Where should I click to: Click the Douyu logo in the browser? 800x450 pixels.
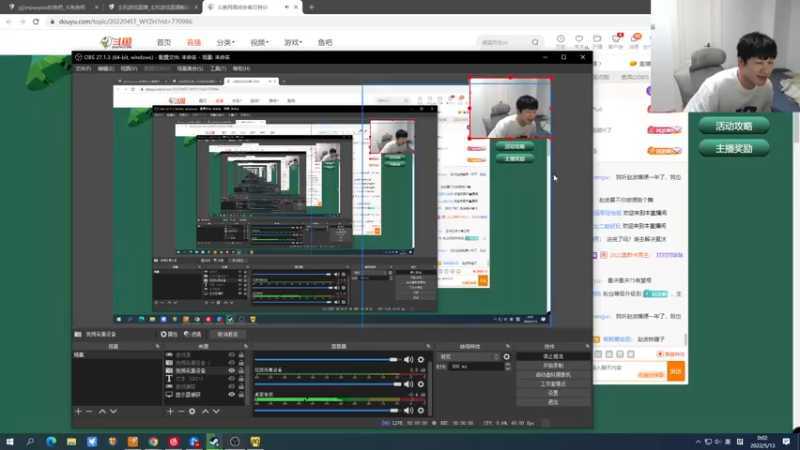click(x=116, y=42)
